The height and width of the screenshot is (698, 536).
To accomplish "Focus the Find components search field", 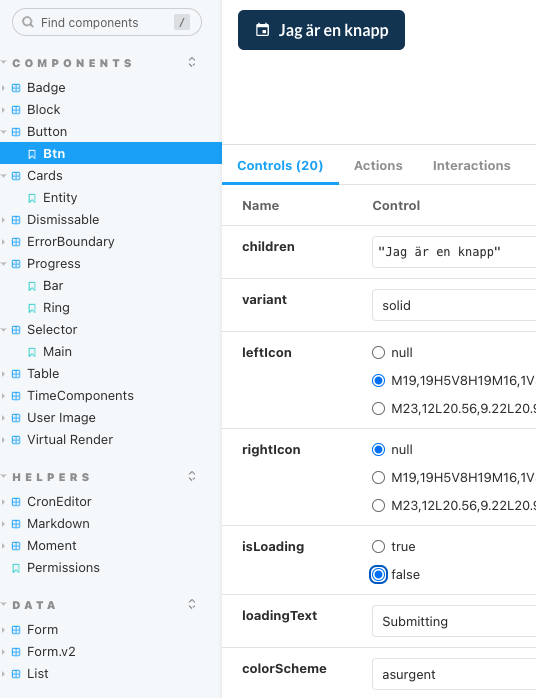I will tap(107, 22).
